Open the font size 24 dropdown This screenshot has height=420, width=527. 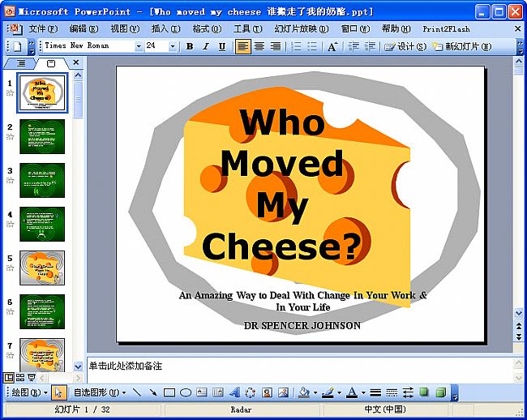coord(173,46)
